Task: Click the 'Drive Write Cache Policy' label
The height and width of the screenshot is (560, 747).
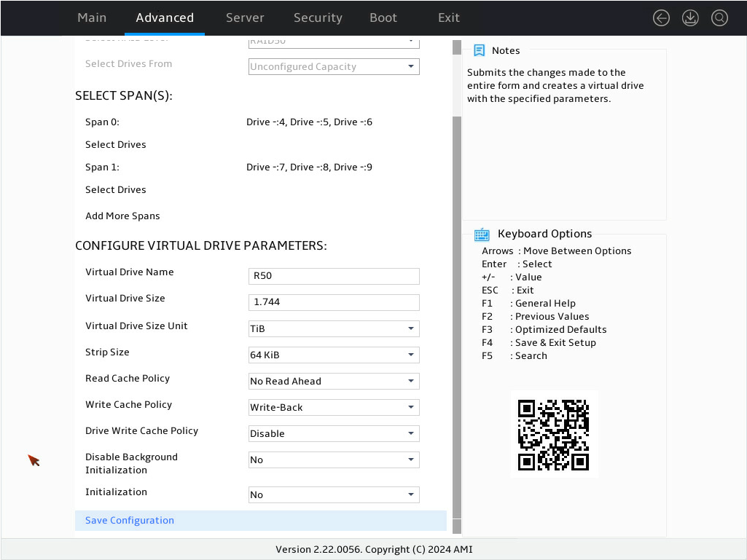Action: [x=142, y=431]
